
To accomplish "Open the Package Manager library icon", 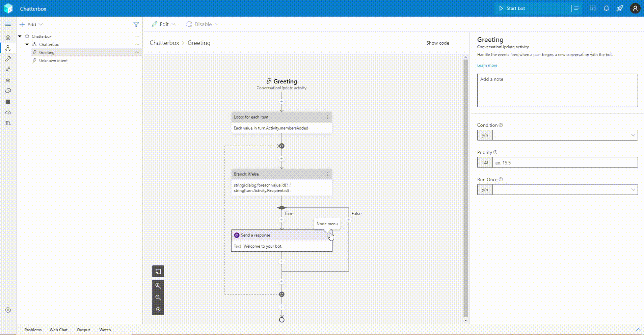I will [x=8, y=123].
